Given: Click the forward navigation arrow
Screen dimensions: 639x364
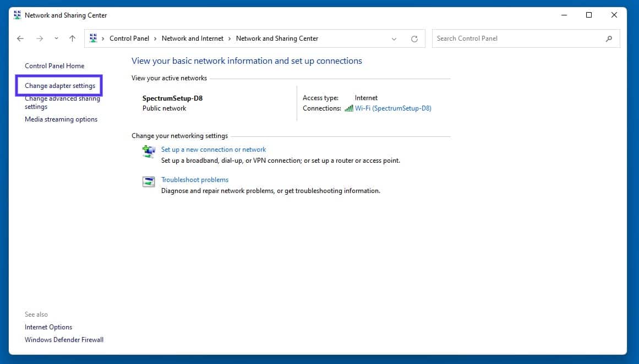Looking at the screenshot, I should click(x=39, y=38).
